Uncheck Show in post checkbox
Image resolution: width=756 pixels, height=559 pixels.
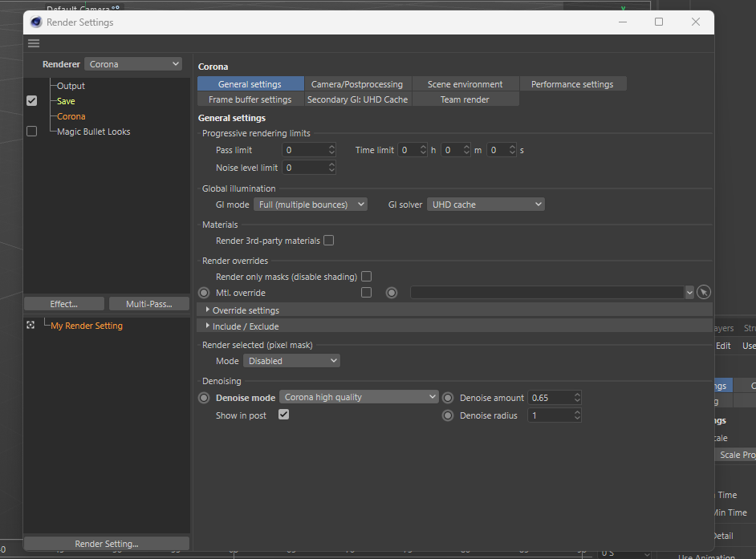pyautogui.click(x=283, y=415)
